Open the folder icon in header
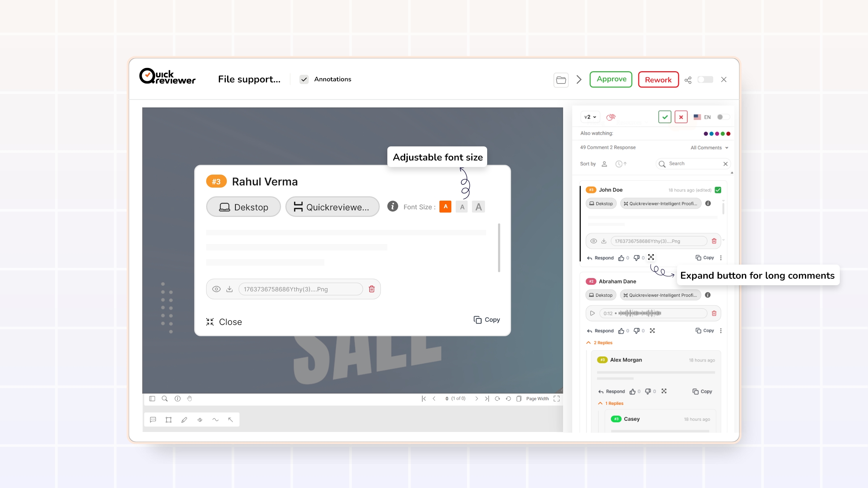Viewport: 868px width, 488px height. tap(561, 80)
